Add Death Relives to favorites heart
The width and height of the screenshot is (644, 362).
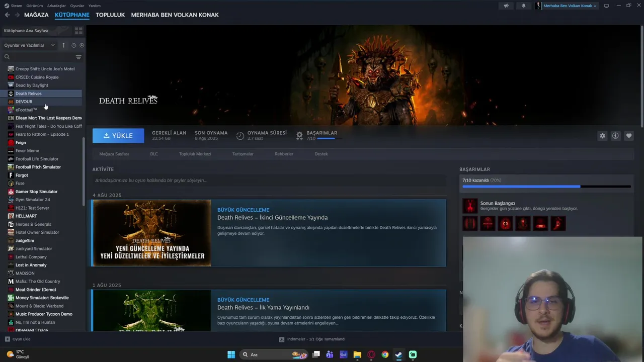click(629, 136)
